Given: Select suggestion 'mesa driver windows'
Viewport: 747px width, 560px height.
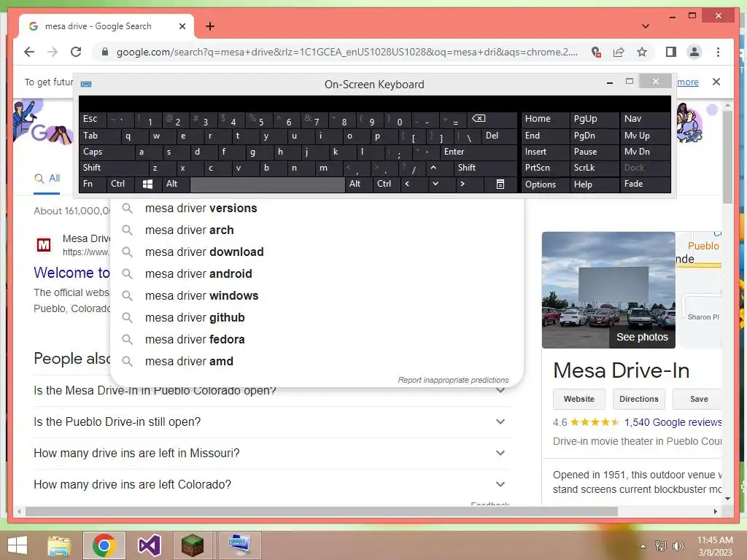Looking at the screenshot, I should tap(317, 296).
